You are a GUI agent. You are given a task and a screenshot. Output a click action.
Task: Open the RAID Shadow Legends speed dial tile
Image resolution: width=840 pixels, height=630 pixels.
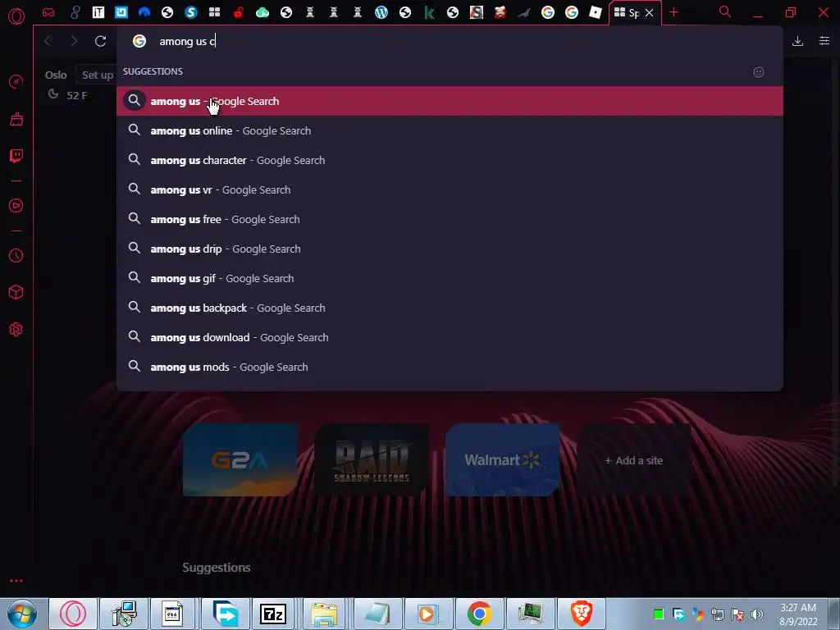point(372,459)
